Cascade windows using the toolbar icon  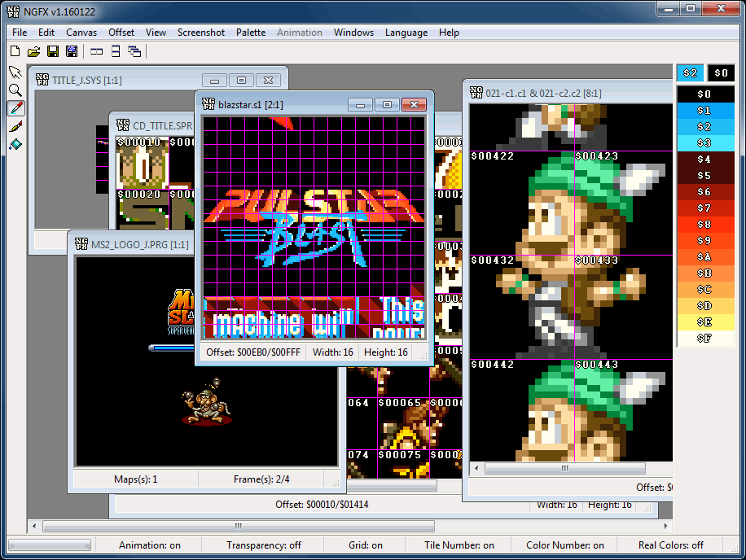tap(134, 51)
